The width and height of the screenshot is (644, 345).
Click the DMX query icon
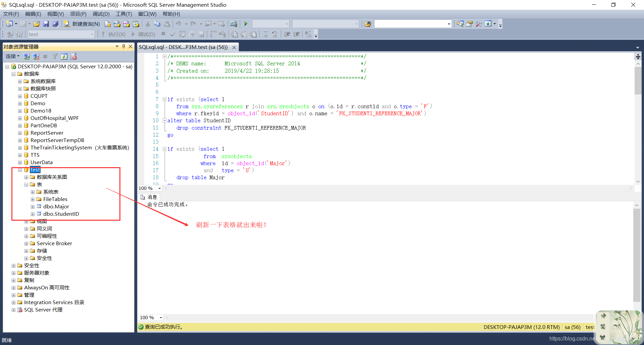click(126, 24)
